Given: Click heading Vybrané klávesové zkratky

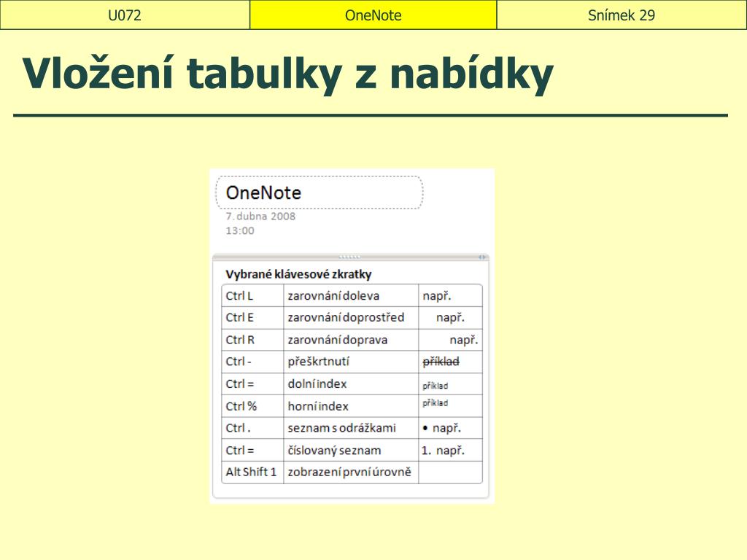Looking at the screenshot, I should [x=298, y=274].
